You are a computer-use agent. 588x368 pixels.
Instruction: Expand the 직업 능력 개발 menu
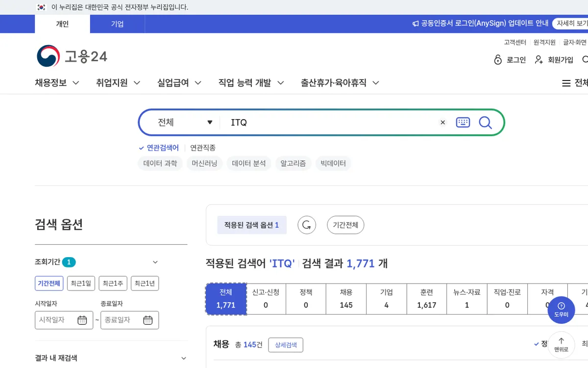coord(251,83)
